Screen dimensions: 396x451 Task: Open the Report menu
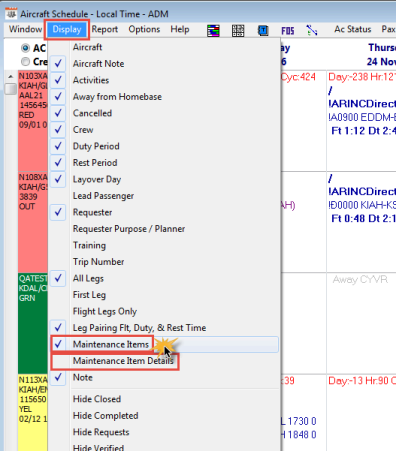[x=105, y=29]
